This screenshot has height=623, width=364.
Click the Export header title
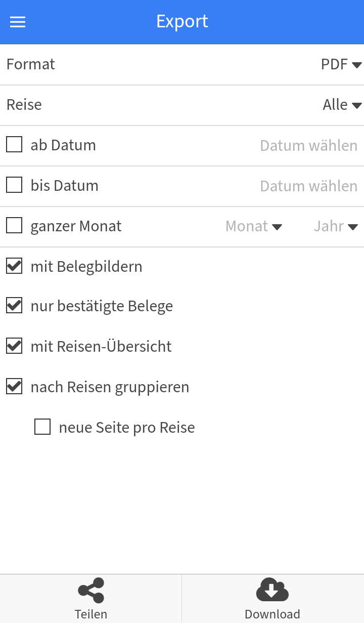(182, 22)
